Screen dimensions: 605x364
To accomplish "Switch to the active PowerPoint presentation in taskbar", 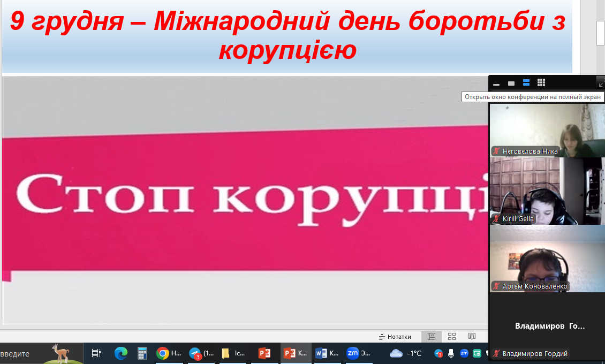I will pyautogui.click(x=296, y=353).
